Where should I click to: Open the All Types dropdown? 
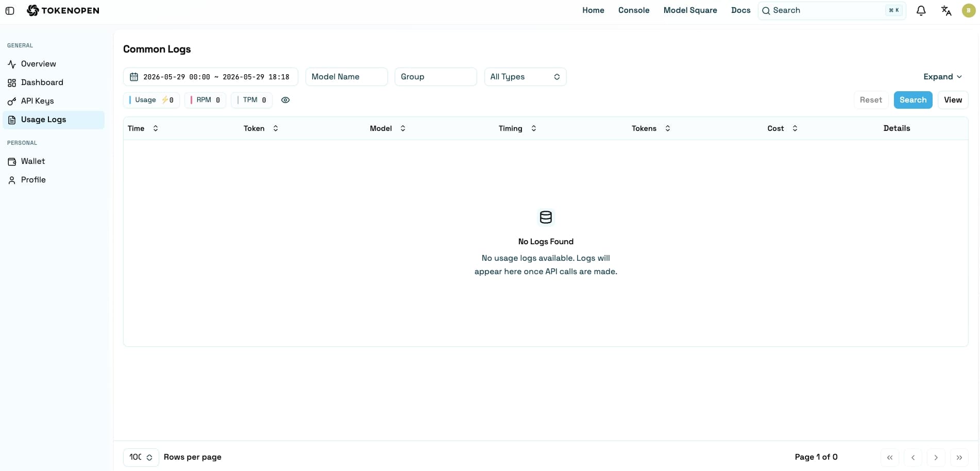pos(525,77)
